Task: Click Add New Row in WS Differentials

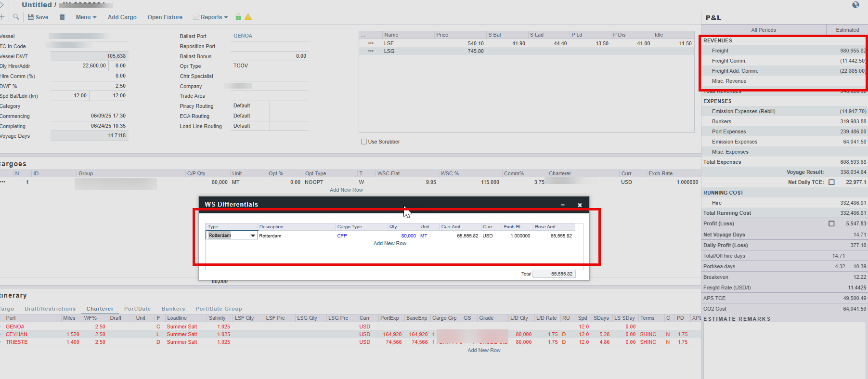Action: coord(389,243)
